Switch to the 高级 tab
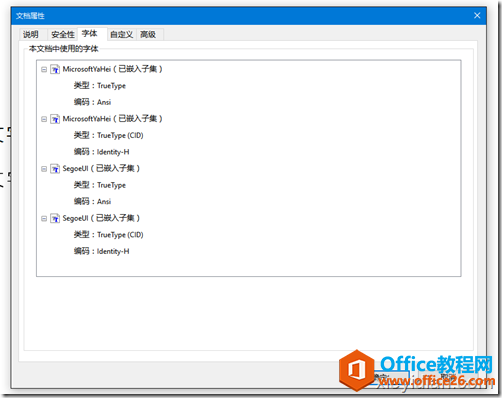The height and width of the screenshot is (398, 502). point(148,34)
